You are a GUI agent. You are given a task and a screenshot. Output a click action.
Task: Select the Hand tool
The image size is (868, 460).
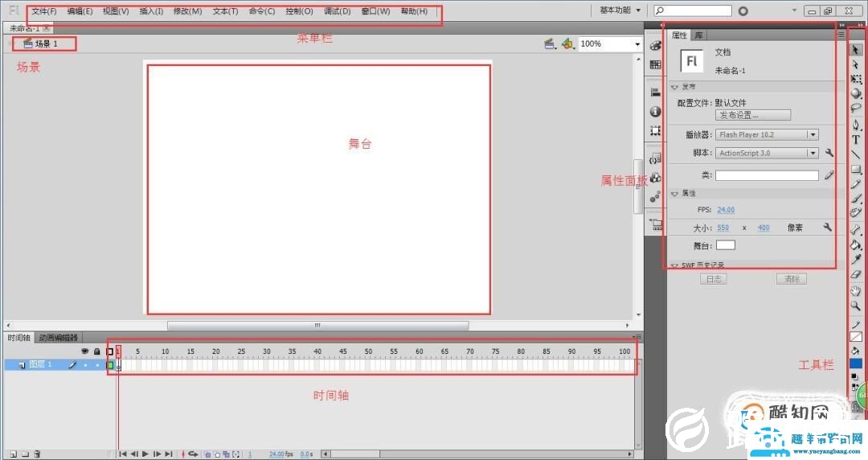tap(856, 290)
